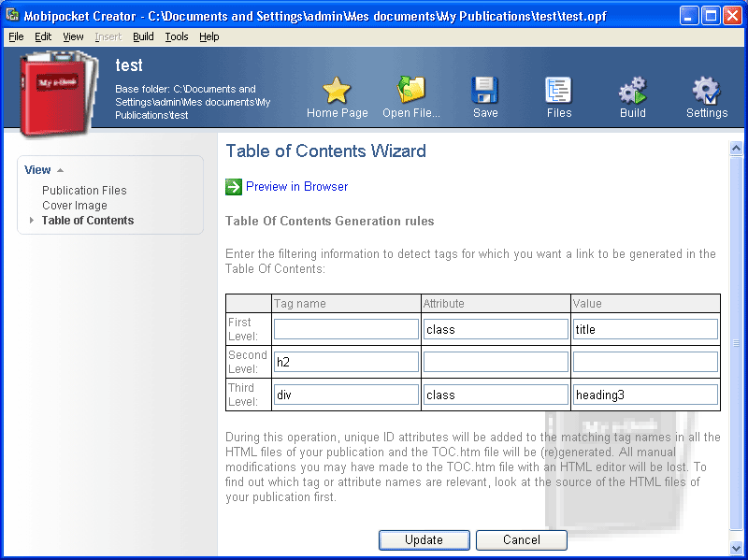748x560 pixels.
Task: Select Publication Files in the View panel
Action: click(84, 191)
